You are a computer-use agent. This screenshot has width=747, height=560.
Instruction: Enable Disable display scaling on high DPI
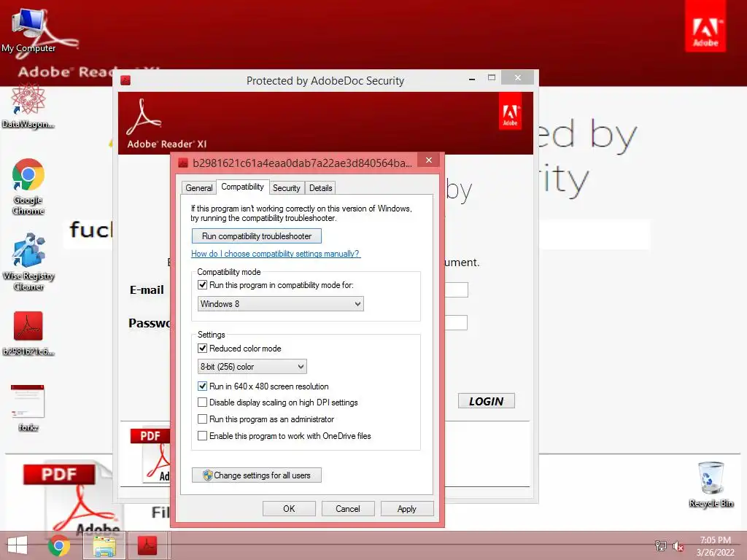[x=203, y=402]
